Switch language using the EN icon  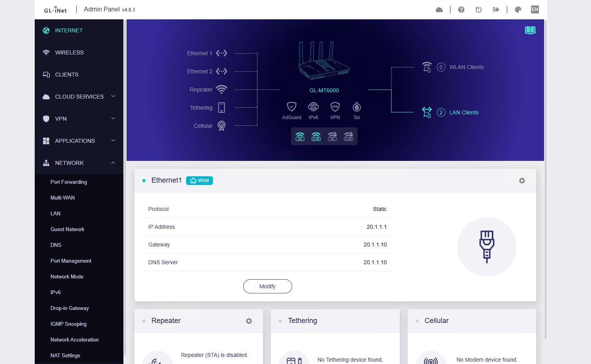click(x=535, y=9)
